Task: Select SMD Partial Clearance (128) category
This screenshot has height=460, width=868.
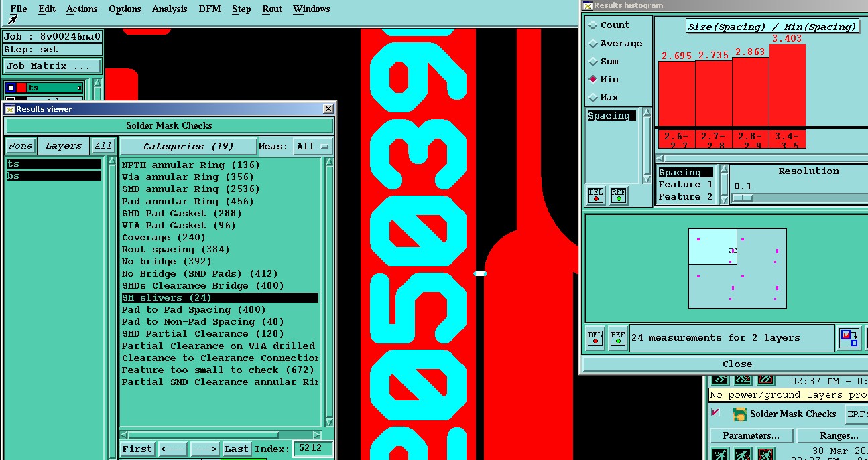Action: [219, 333]
